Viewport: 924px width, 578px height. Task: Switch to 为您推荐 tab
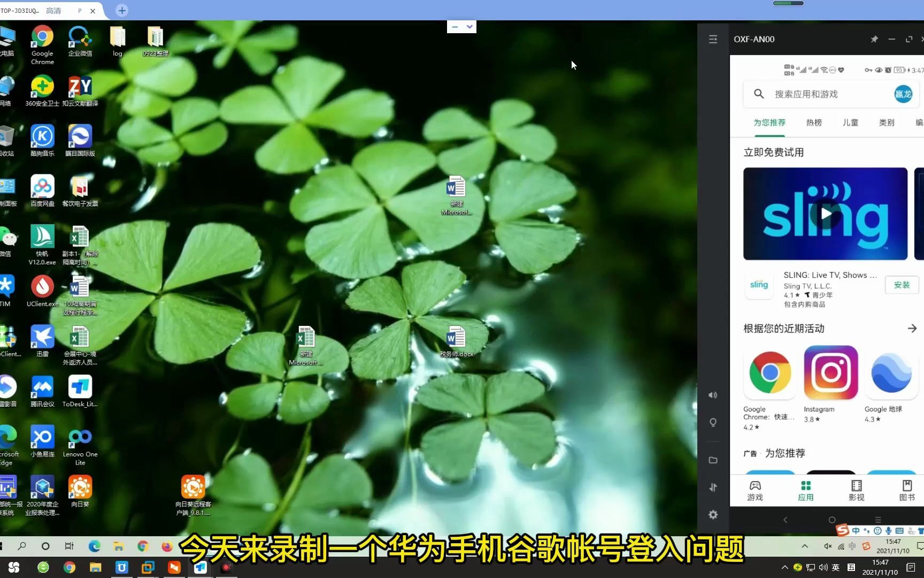point(769,123)
